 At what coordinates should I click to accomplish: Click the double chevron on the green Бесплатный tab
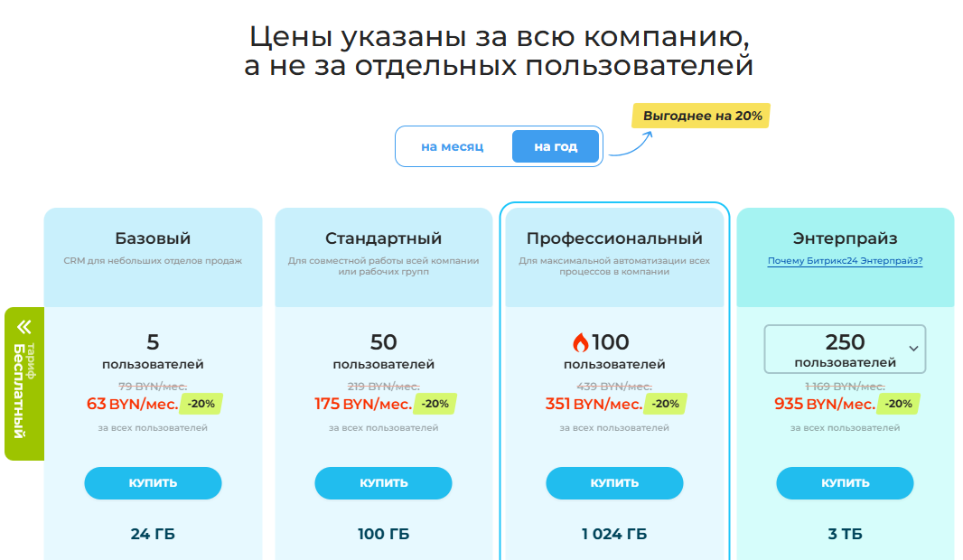pyautogui.click(x=24, y=327)
